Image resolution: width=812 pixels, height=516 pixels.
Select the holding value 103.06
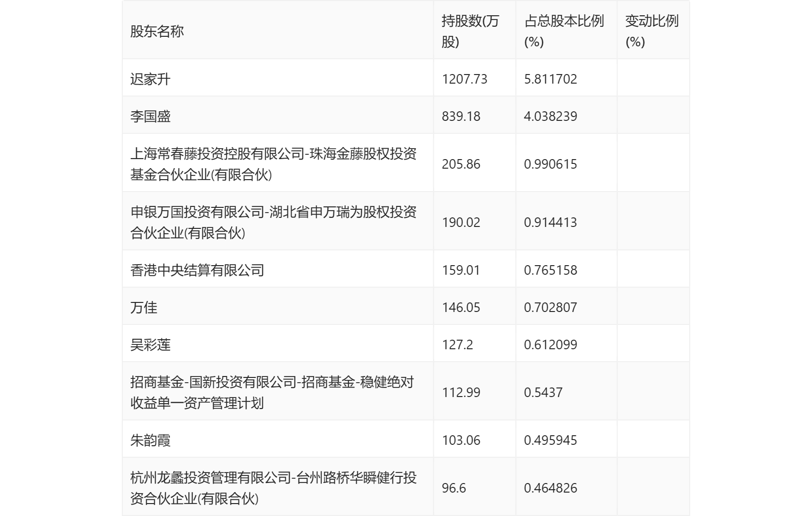[461, 440]
